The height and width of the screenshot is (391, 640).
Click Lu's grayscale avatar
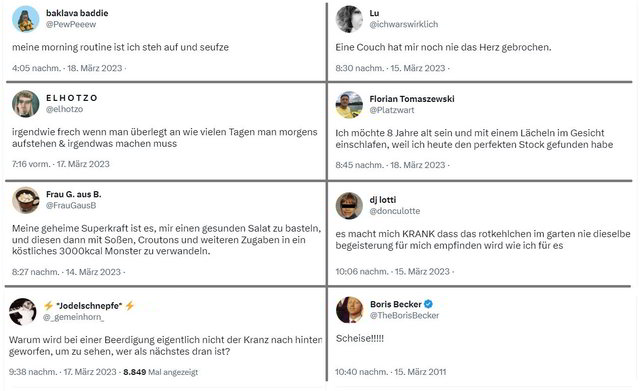[349, 19]
